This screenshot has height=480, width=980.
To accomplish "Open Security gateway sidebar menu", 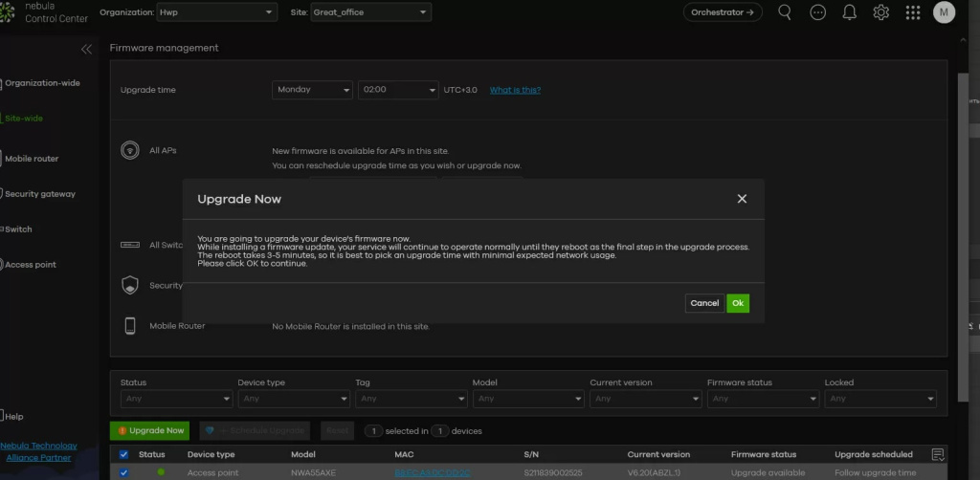I will 40,194.
